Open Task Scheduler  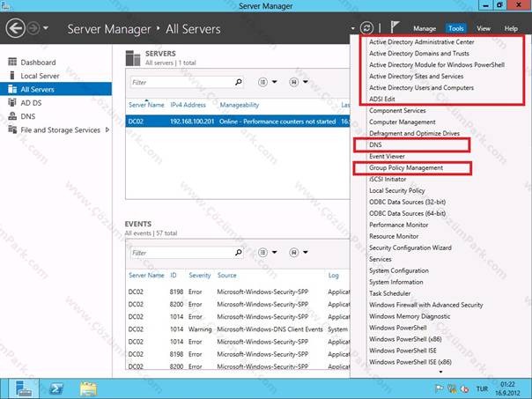point(390,293)
